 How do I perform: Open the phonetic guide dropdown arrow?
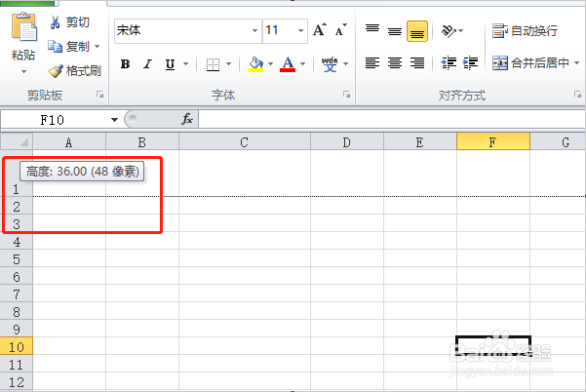coord(346,64)
